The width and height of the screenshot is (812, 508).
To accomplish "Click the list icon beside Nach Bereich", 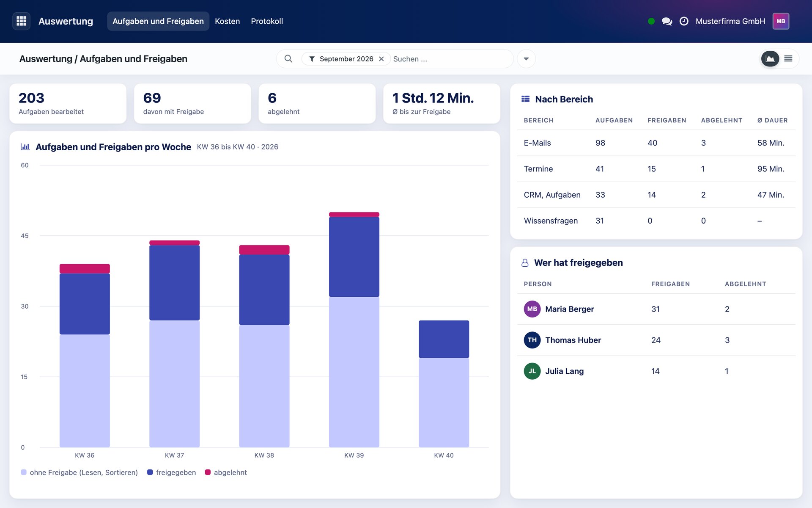I will tap(525, 99).
